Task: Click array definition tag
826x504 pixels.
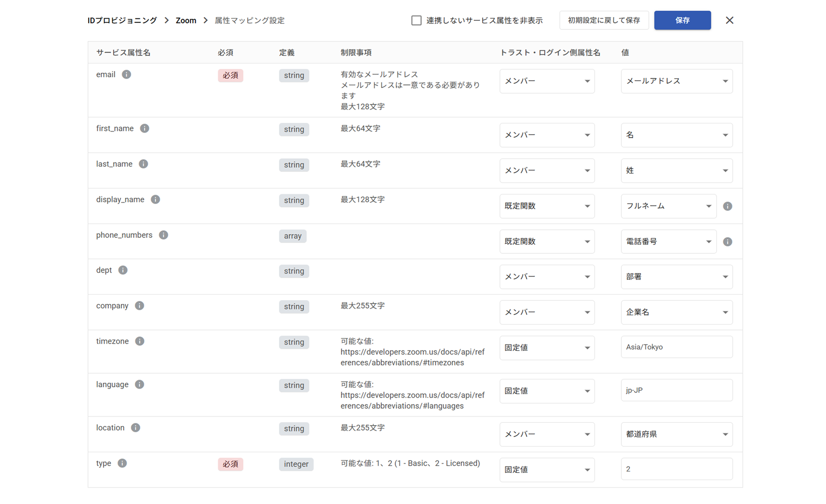Action: (x=293, y=236)
